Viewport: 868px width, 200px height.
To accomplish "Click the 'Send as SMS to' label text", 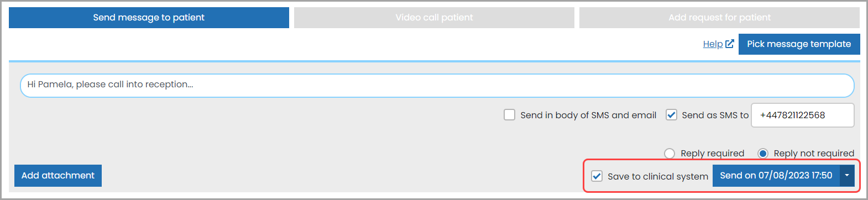I will 715,115.
